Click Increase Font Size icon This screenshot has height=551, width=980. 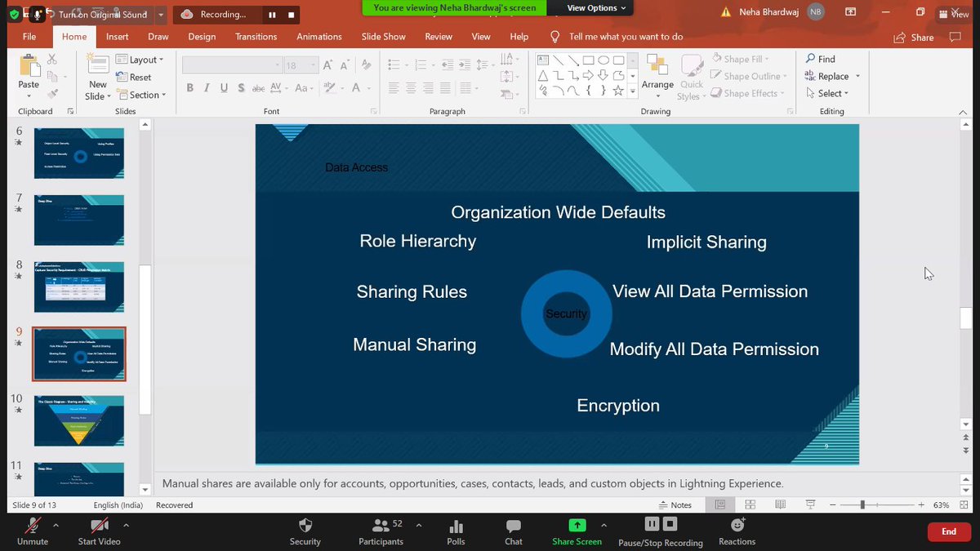point(327,65)
